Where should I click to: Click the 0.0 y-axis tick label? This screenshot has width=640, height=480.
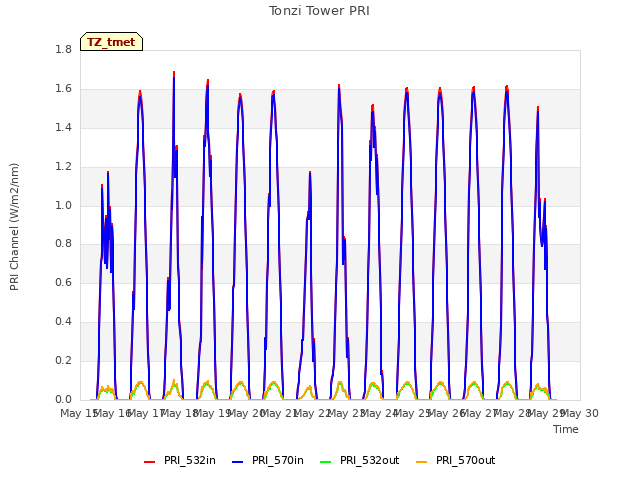[x=64, y=400]
